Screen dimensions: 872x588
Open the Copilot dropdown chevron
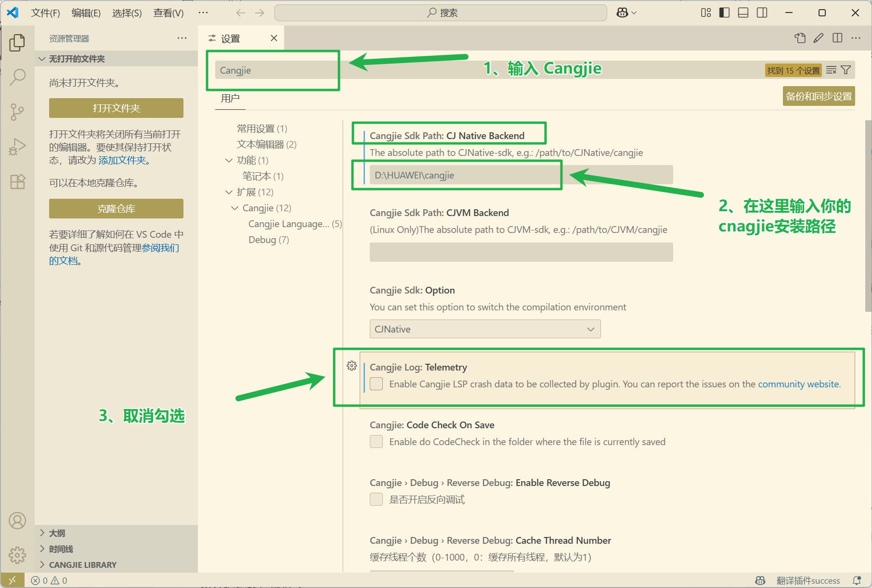click(x=634, y=13)
